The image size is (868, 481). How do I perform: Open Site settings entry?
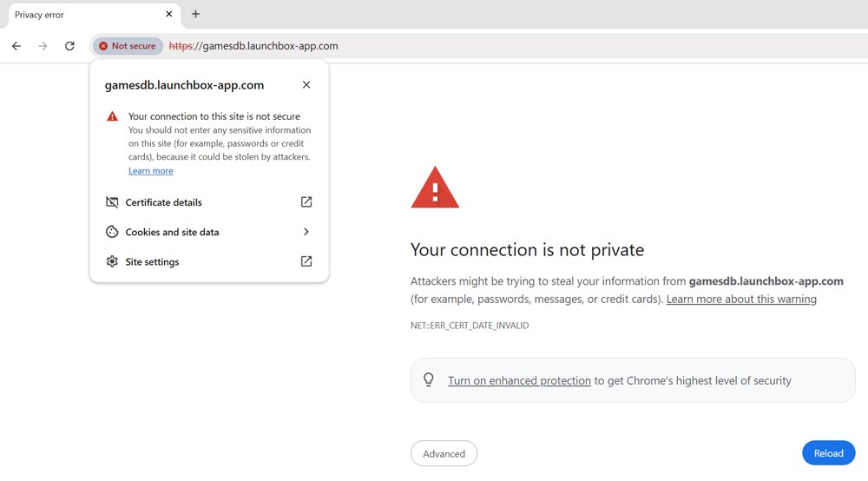[x=152, y=261]
